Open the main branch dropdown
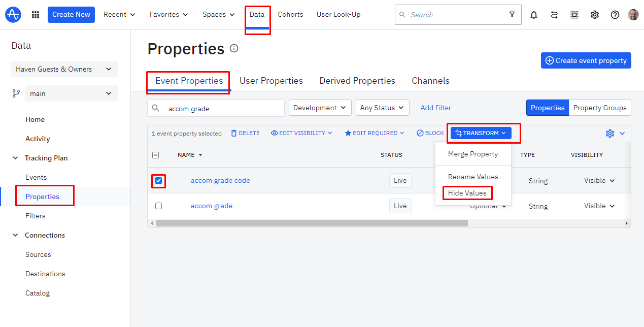The width and height of the screenshot is (644, 327). [x=72, y=93]
